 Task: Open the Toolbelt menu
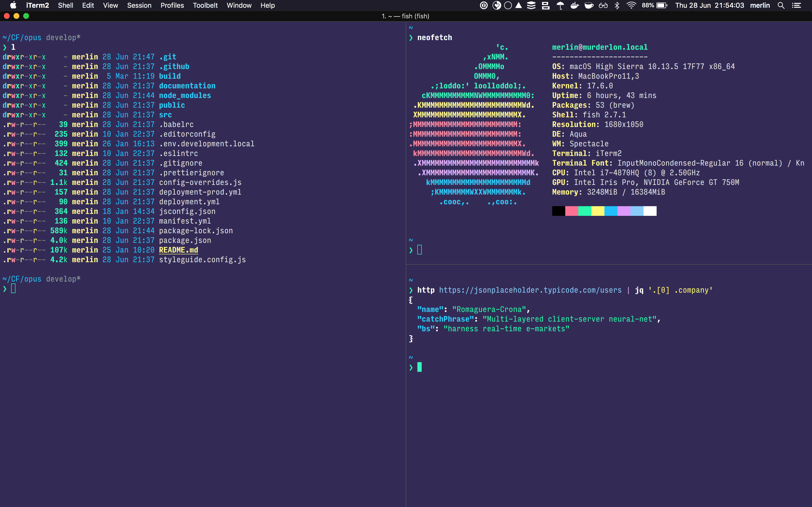[x=205, y=5]
